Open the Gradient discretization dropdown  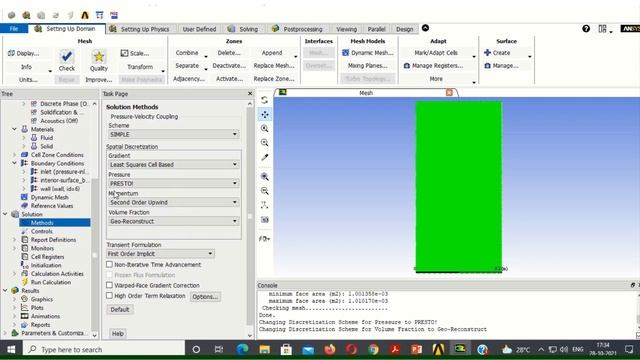(173, 164)
